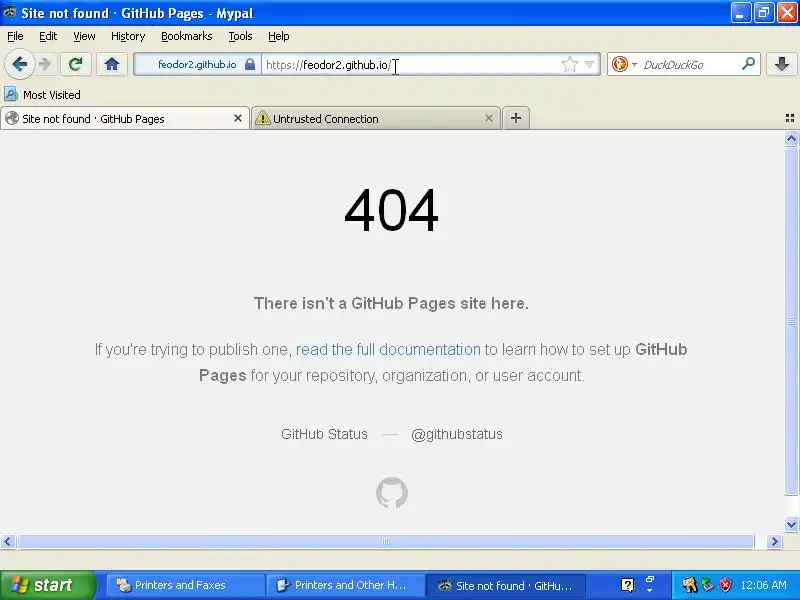Switch to the Untrusted Connection tab

pos(376,119)
